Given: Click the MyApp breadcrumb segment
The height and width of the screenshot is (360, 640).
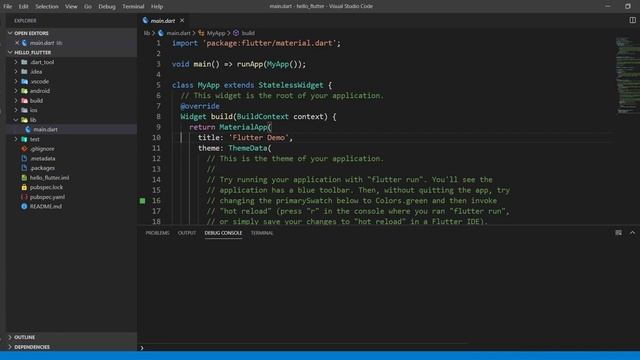Looking at the screenshot, I should click(x=216, y=33).
